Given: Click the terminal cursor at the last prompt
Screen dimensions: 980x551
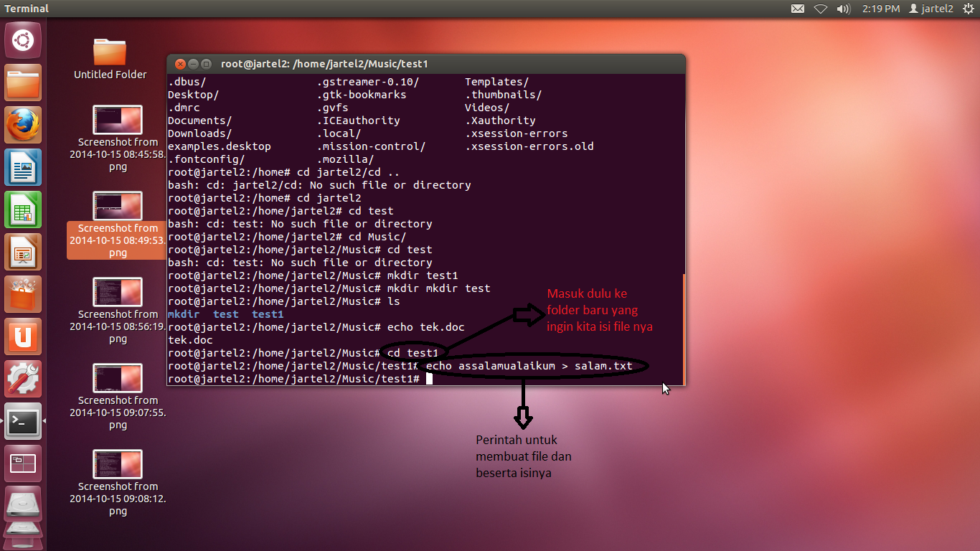Looking at the screenshot, I should tap(429, 379).
